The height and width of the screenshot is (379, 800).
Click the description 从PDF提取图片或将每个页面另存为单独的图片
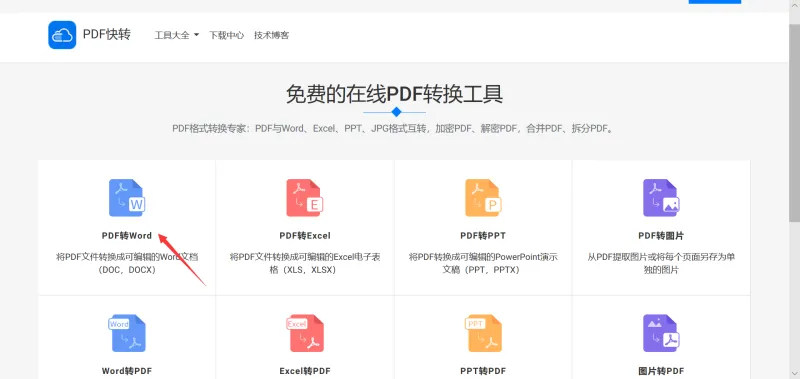tap(661, 263)
